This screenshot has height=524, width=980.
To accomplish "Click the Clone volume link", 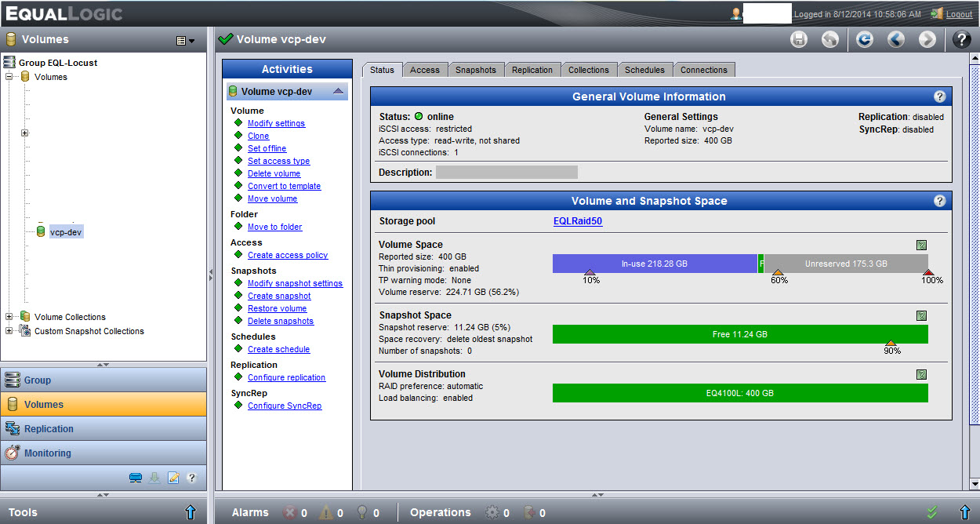I will (x=258, y=136).
